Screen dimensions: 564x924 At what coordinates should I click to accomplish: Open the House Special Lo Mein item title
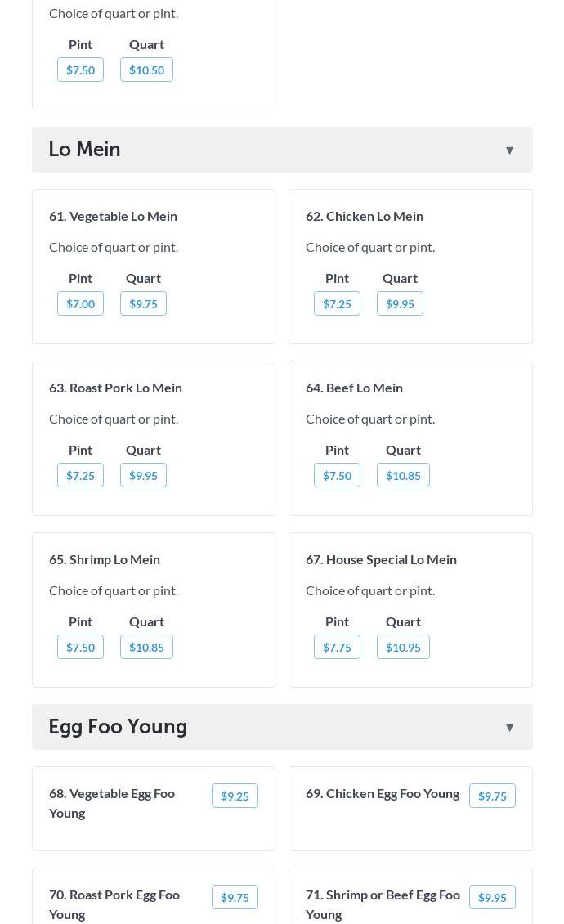point(381,559)
